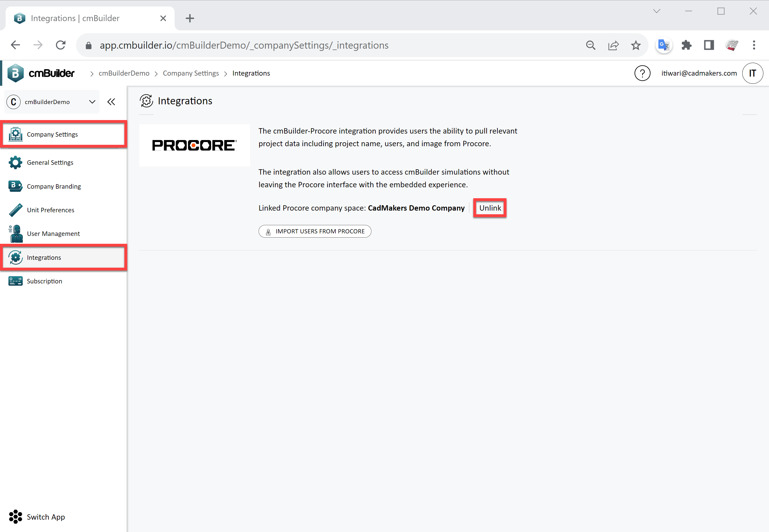Open the help question mark icon

tap(642, 73)
